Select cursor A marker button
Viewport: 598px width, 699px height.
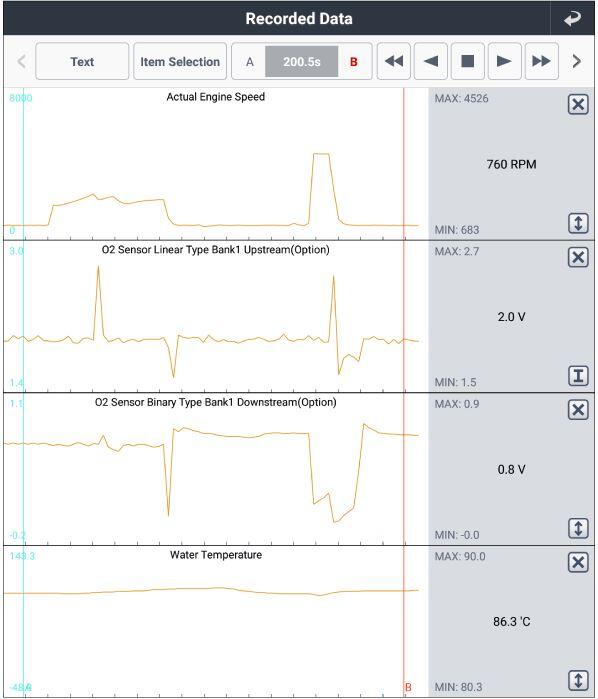point(250,62)
